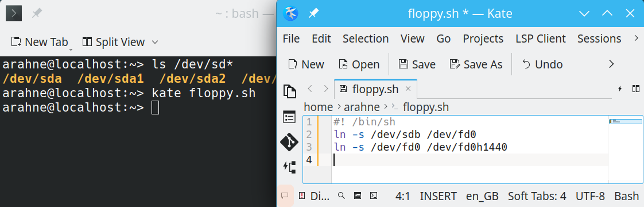Show the Filesystem Browser list icon
The width and height of the screenshot is (644, 207).
tap(289, 117)
